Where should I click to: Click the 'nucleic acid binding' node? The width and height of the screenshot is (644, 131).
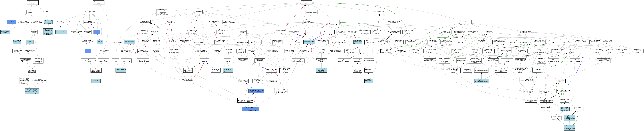[34, 32]
